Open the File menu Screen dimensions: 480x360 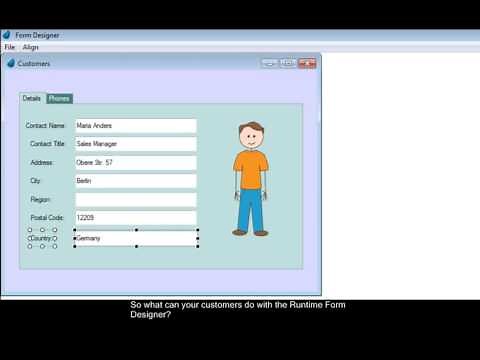pos(10,47)
